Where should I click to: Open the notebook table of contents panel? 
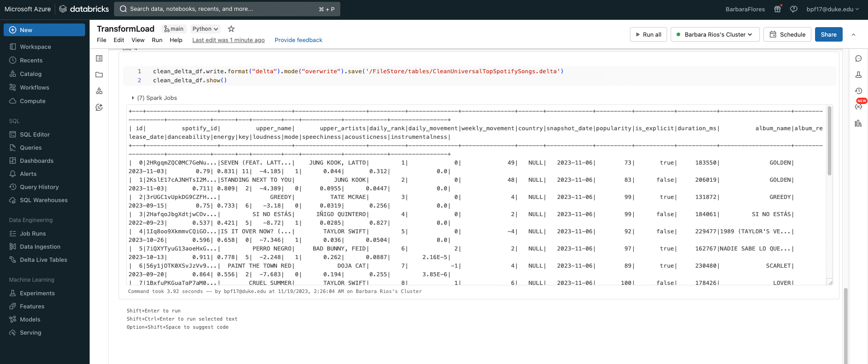pyautogui.click(x=99, y=58)
